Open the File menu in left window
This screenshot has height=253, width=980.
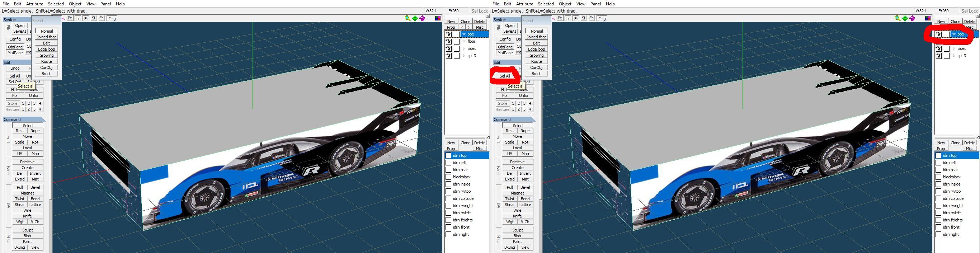(6, 4)
